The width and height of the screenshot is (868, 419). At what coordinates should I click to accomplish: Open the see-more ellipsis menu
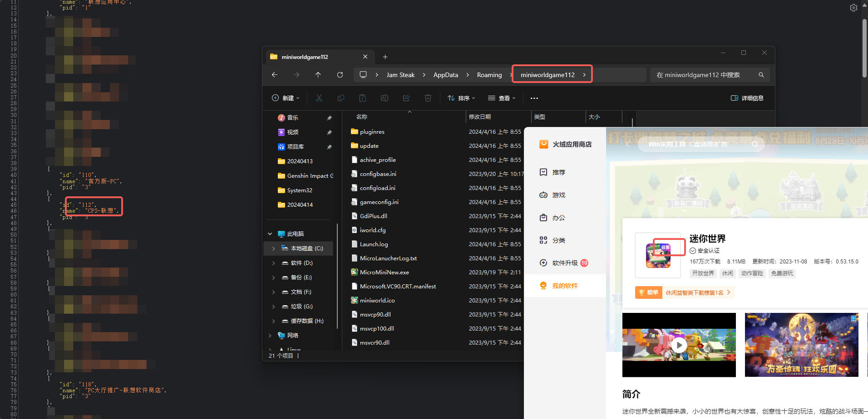point(534,98)
